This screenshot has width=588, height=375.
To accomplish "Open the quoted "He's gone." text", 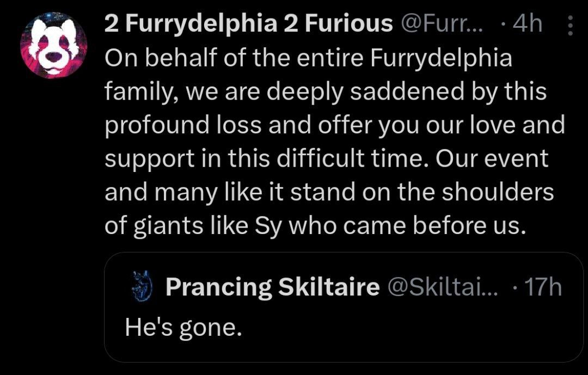I will (x=183, y=326).
